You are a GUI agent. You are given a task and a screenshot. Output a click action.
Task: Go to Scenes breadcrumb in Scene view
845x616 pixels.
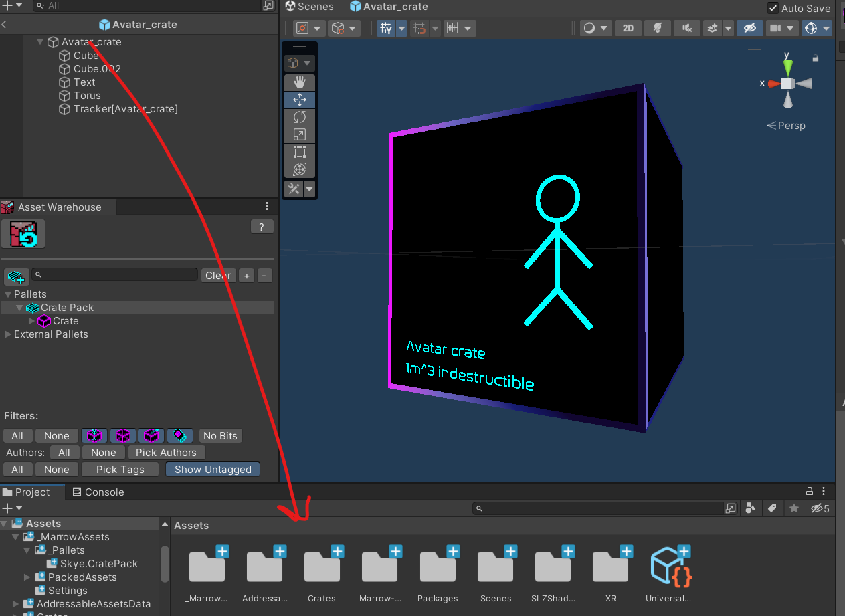309,7
